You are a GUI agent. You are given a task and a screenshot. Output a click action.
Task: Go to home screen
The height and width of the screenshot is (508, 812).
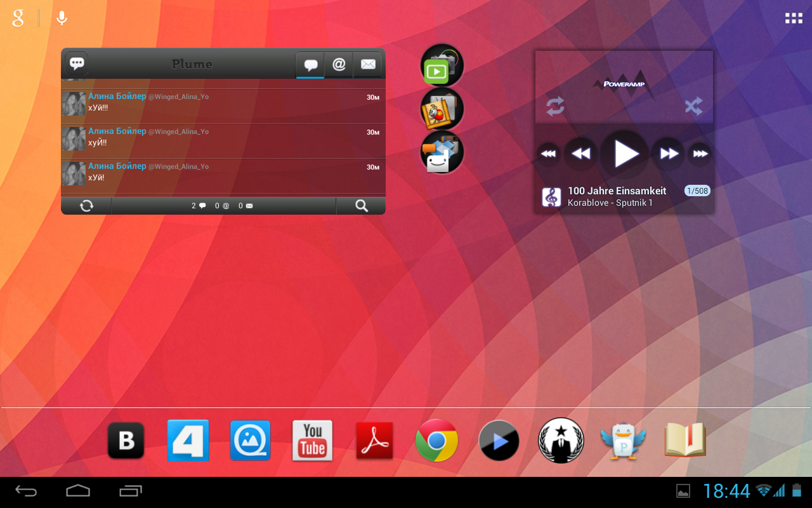click(x=78, y=491)
